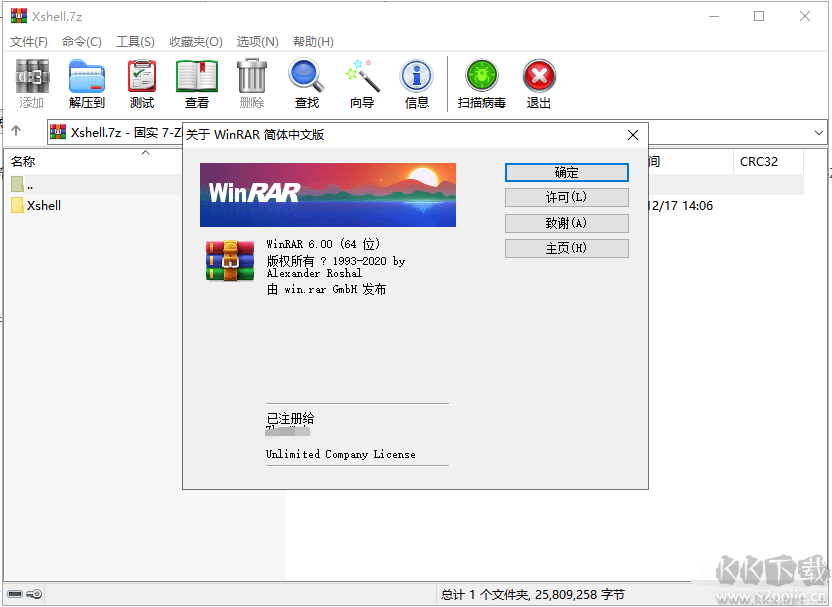Open the 查找 search icon

(305, 80)
